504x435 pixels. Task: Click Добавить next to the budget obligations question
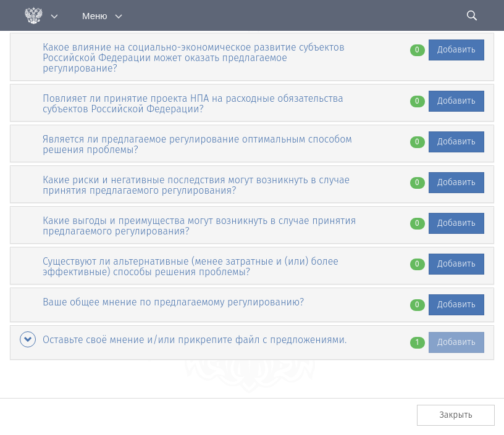click(456, 101)
